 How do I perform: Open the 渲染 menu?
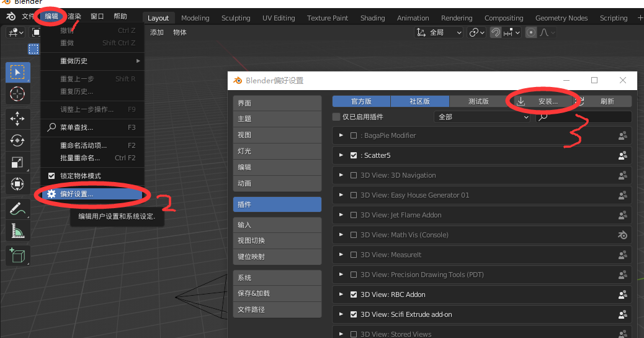pos(74,16)
